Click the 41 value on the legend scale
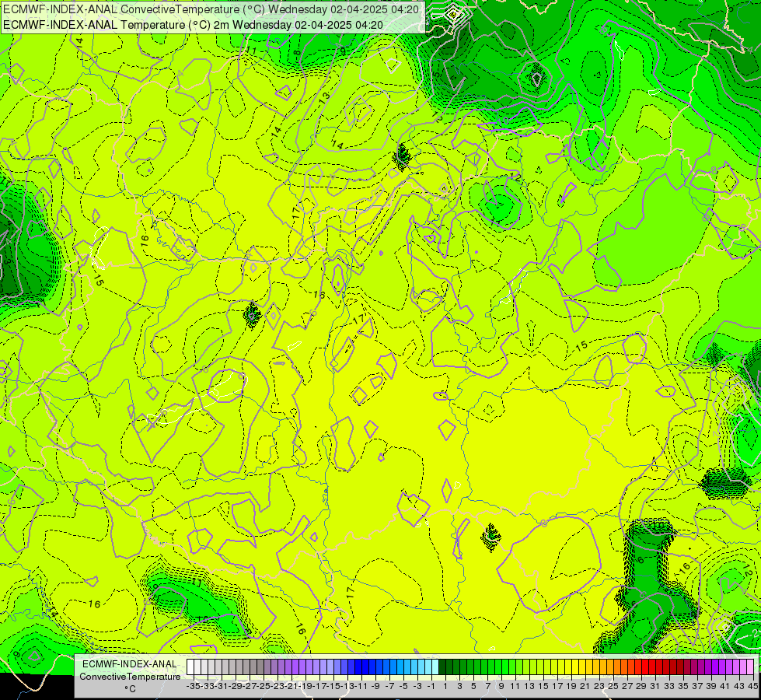Viewport: 761px width, 700px height. click(725, 686)
